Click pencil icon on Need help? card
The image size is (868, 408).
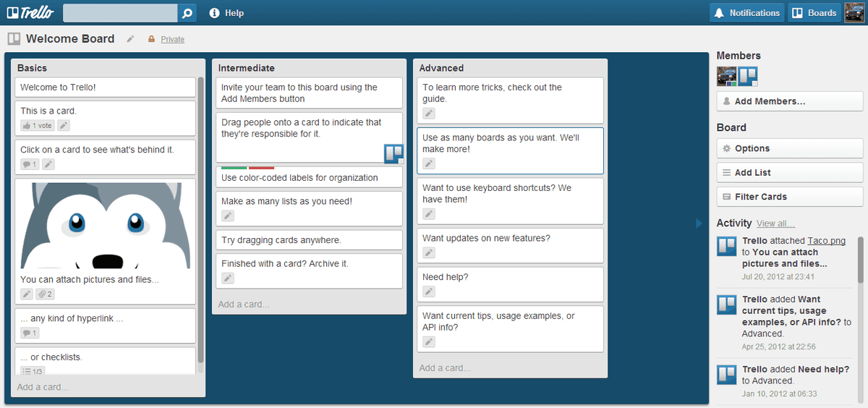[429, 292]
